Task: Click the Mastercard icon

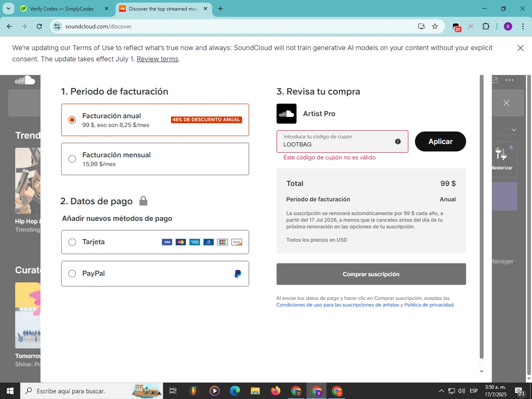Action: click(x=181, y=242)
